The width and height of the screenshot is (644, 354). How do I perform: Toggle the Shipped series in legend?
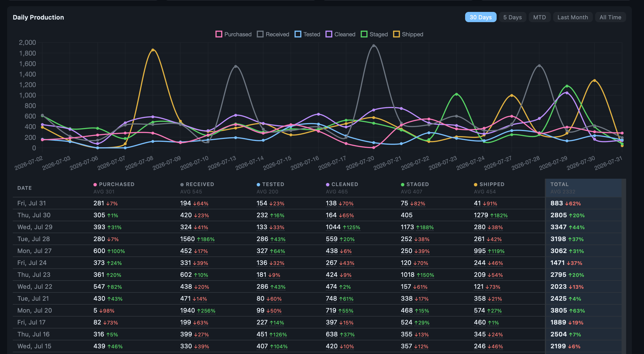(408, 34)
